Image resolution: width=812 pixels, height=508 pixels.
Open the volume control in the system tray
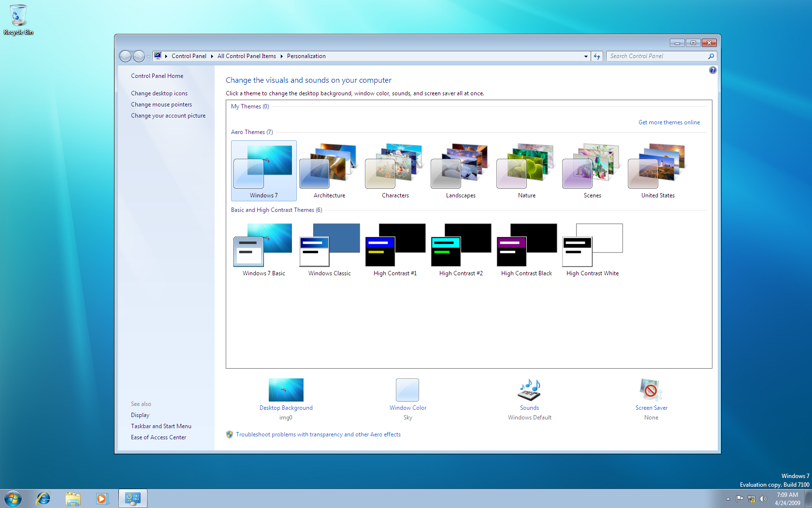764,498
